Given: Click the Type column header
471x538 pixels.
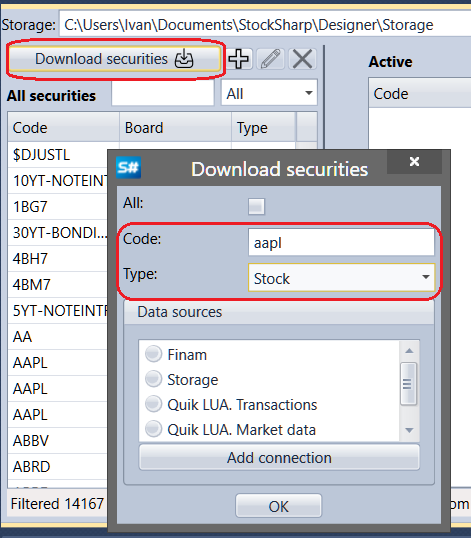Looking at the screenshot, I should point(263,128).
